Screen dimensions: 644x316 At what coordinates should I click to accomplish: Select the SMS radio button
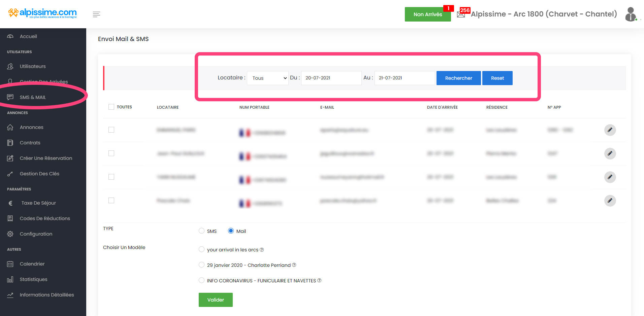(201, 231)
